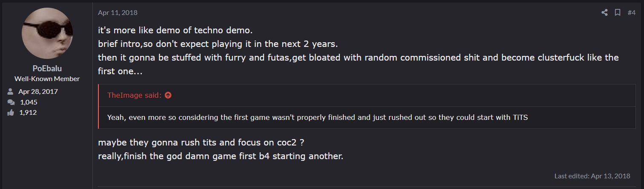Bookmark this post with the bookmark icon

pos(617,13)
